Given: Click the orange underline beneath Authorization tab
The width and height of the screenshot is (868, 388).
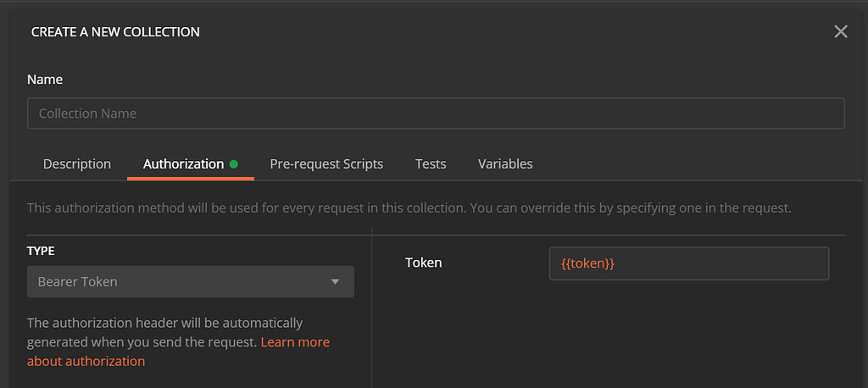Looking at the screenshot, I should [x=190, y=179].
